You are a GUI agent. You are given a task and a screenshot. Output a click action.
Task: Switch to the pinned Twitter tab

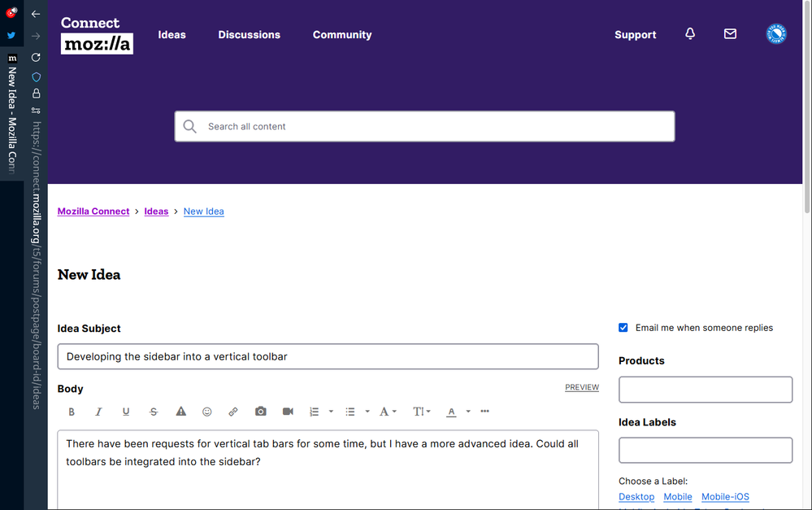pyautogui.click(x=11, y=36)
